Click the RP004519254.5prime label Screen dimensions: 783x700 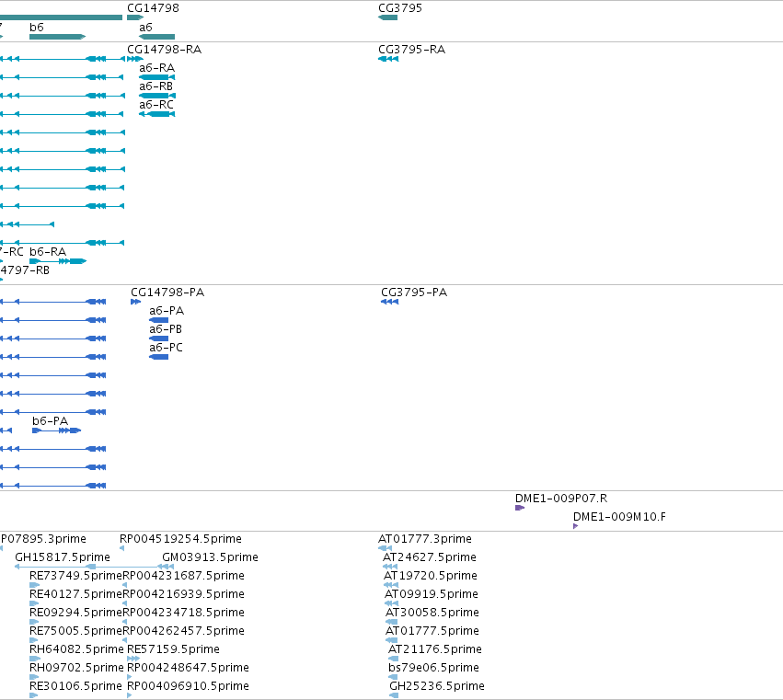point(180,539)
